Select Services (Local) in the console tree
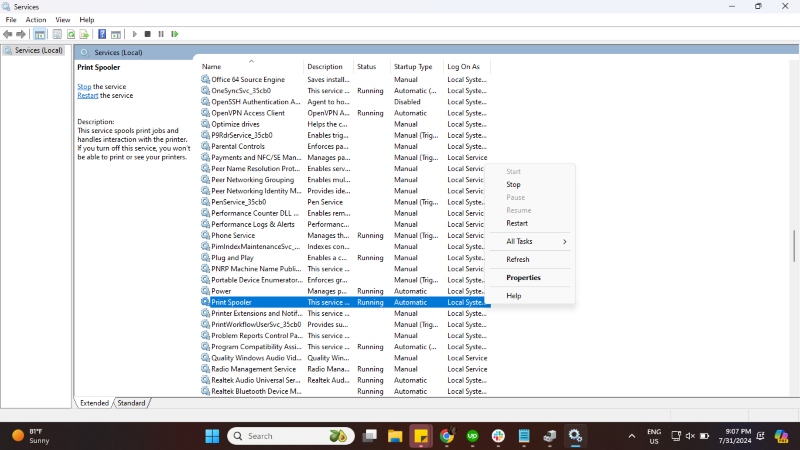Image resolution: width=800 pixels, height=450 pixels. (x=38, y=50)
